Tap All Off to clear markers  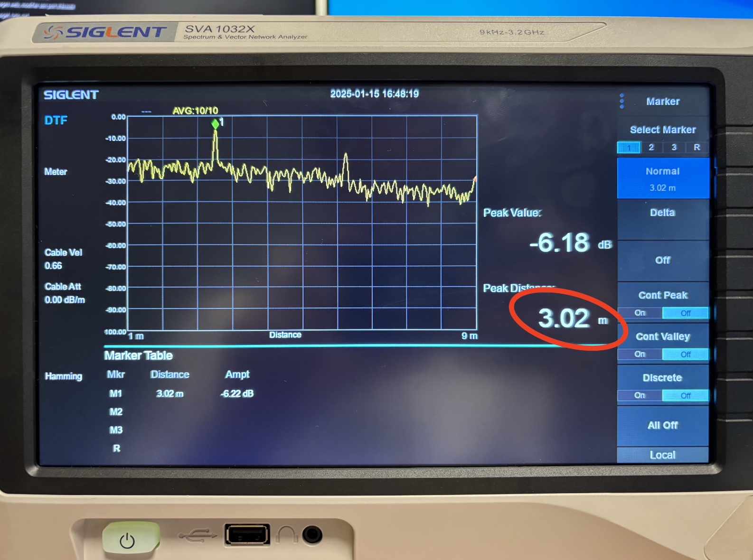click(x=663, y=425)
